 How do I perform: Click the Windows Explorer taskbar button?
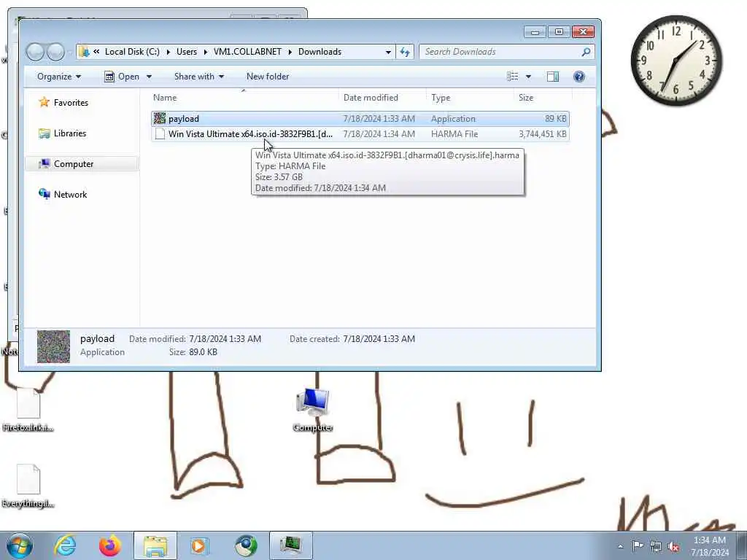coord(155,545)
